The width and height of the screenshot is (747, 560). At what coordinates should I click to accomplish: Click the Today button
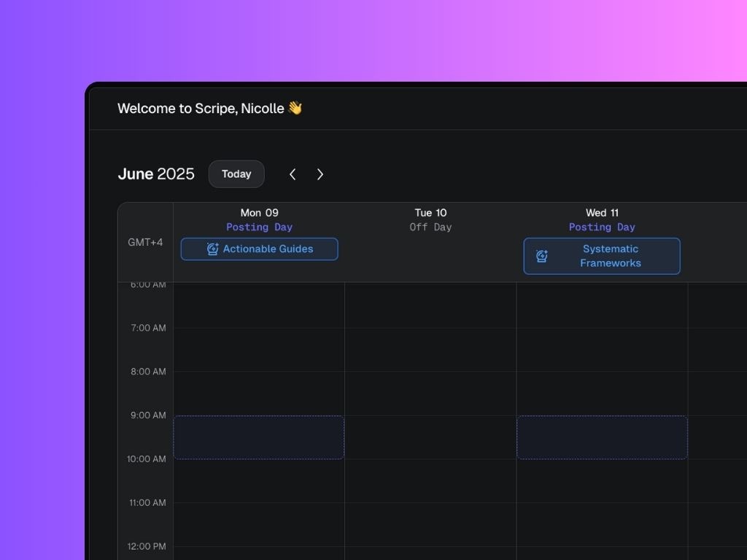point(236,174)
